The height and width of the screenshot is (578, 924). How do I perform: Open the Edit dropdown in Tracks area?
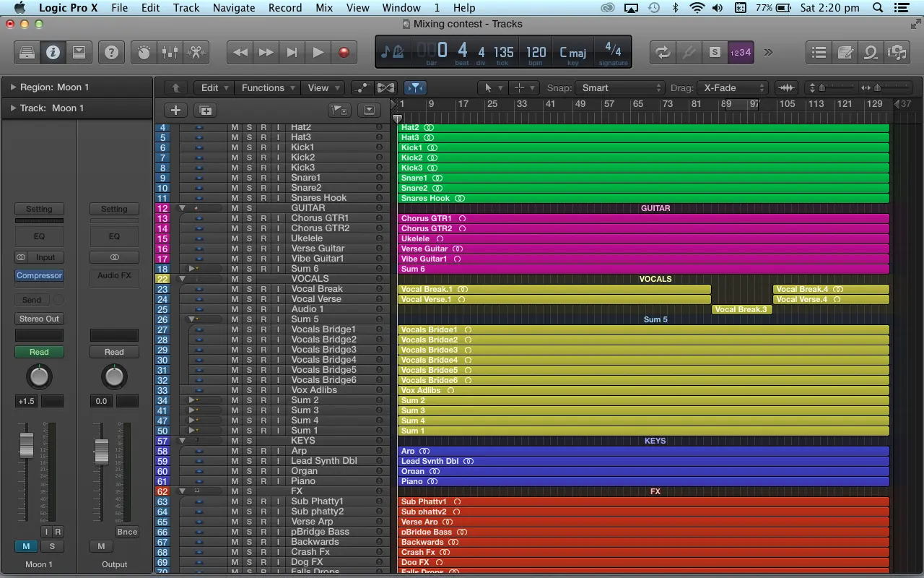[x=214, y=87]
